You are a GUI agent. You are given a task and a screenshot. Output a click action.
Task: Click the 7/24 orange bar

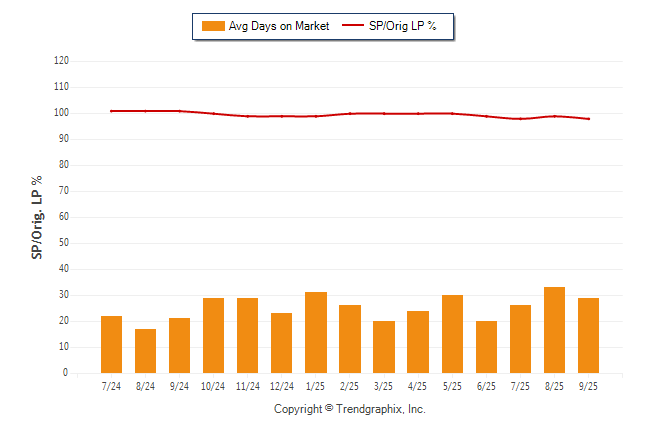pyautogui.click(x=111, y=344)
